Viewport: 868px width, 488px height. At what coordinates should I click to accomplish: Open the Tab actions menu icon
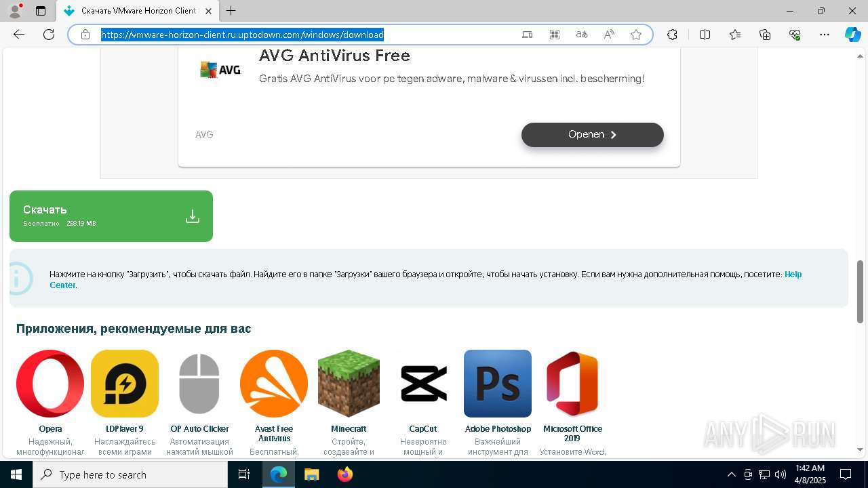tap(41, 11)
